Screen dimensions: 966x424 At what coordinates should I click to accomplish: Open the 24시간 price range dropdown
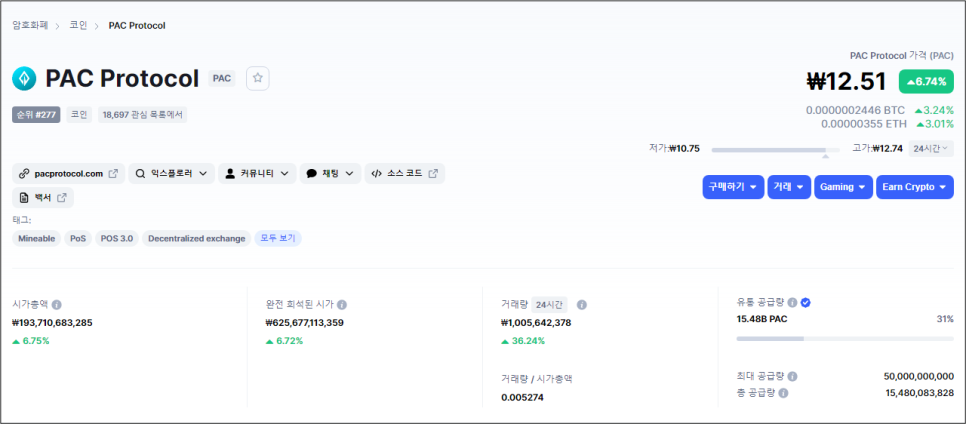[x=931, y=149]
